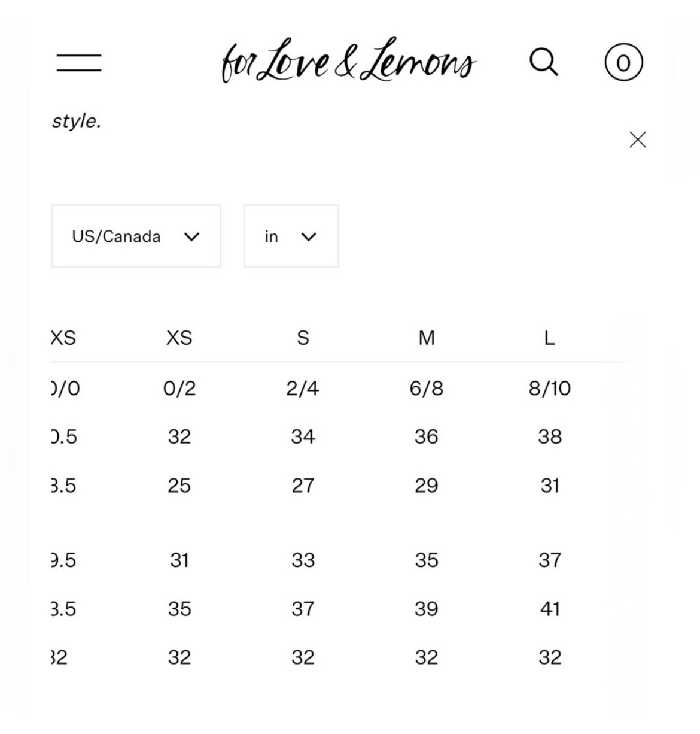Open the hamburger navigation menu
The height and width of the screenshot is (734, 700).
[79, 62]
